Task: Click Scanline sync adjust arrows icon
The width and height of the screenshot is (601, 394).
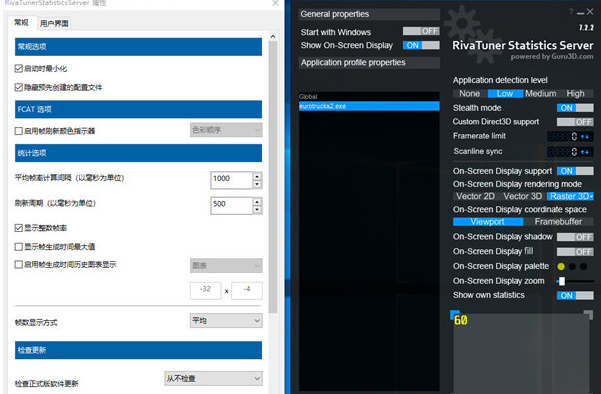Action: coord(585,152)
